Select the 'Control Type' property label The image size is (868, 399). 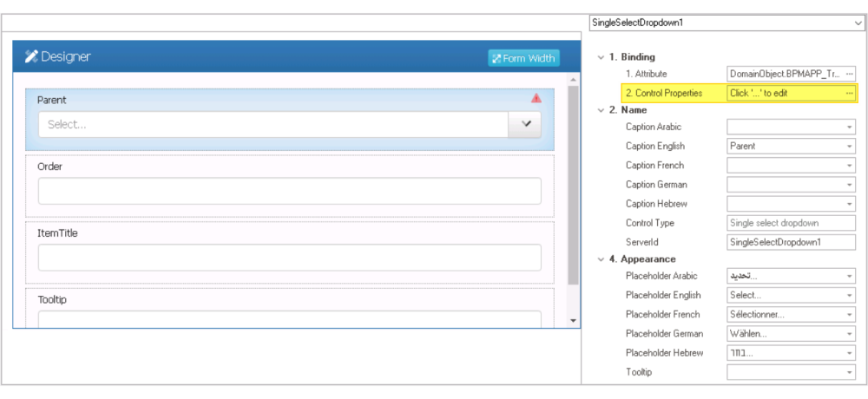(650, 223)
